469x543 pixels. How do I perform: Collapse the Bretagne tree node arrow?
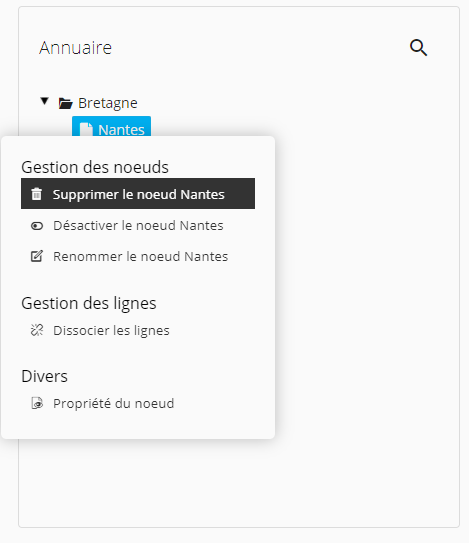(x=44, y=101)
